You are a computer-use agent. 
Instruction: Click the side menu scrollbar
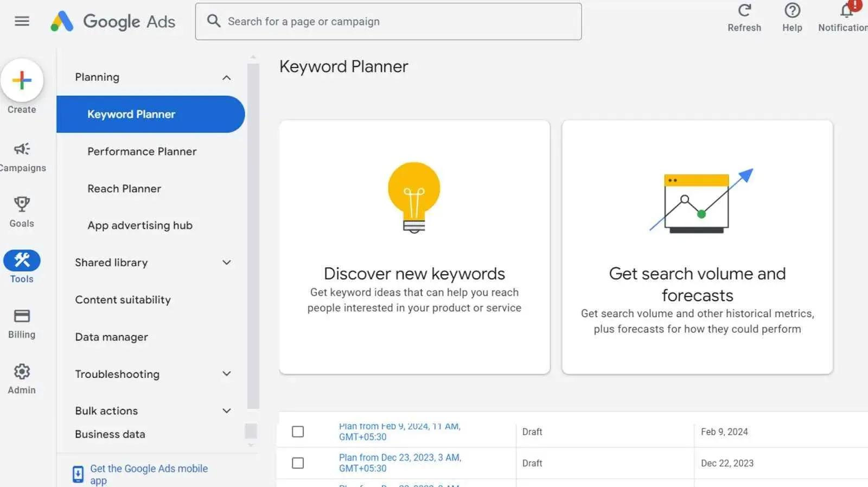pos(253,236)
